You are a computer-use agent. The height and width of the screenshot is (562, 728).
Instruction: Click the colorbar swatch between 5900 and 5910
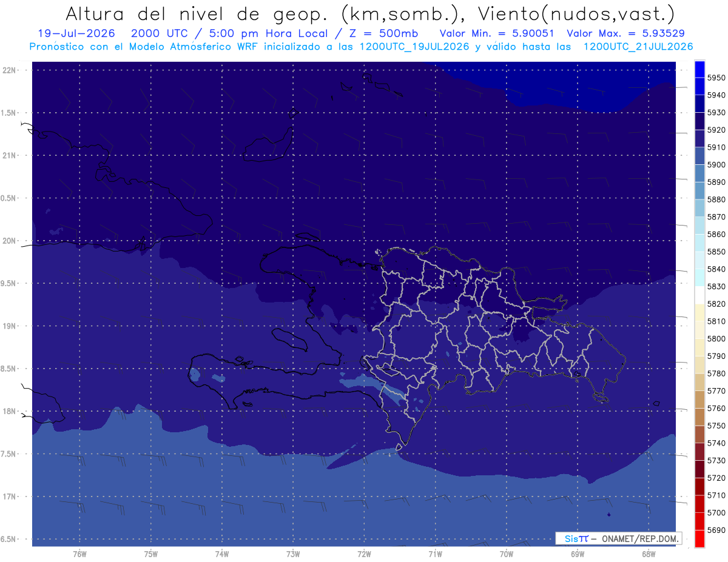coord(699,156)
